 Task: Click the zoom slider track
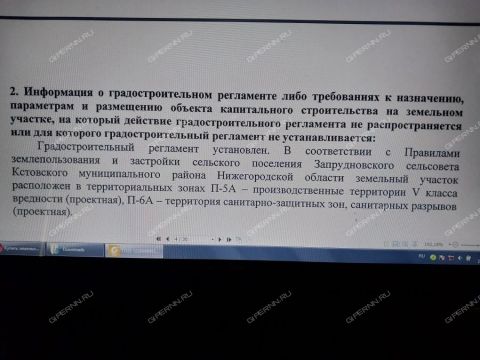click(x=471, y=245)
